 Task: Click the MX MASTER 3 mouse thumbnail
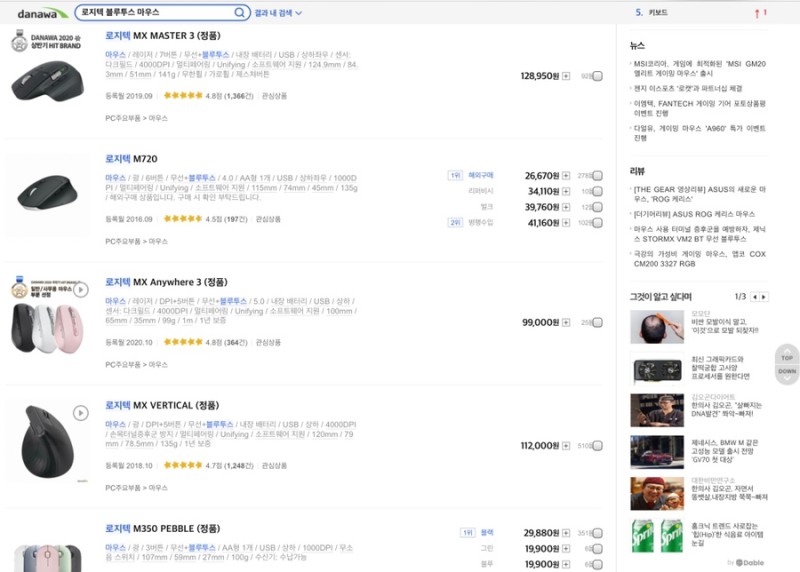click(x=47, y=80)
